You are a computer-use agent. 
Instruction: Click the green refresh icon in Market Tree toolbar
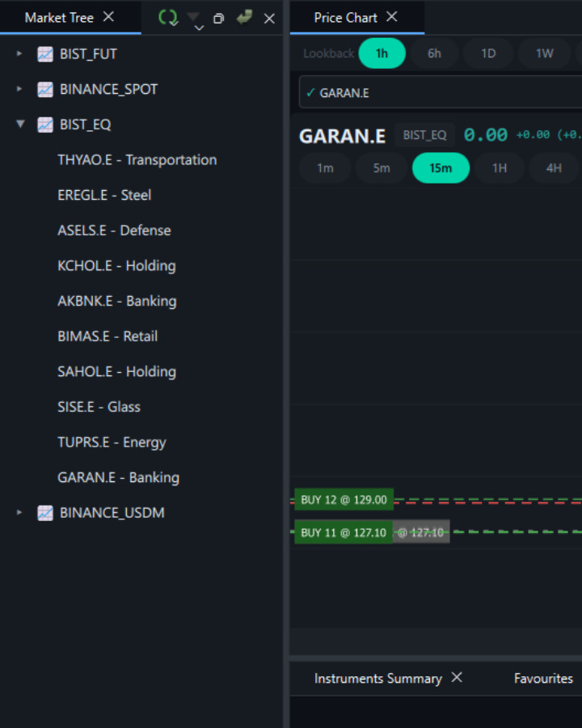click(x=168, y=18)
